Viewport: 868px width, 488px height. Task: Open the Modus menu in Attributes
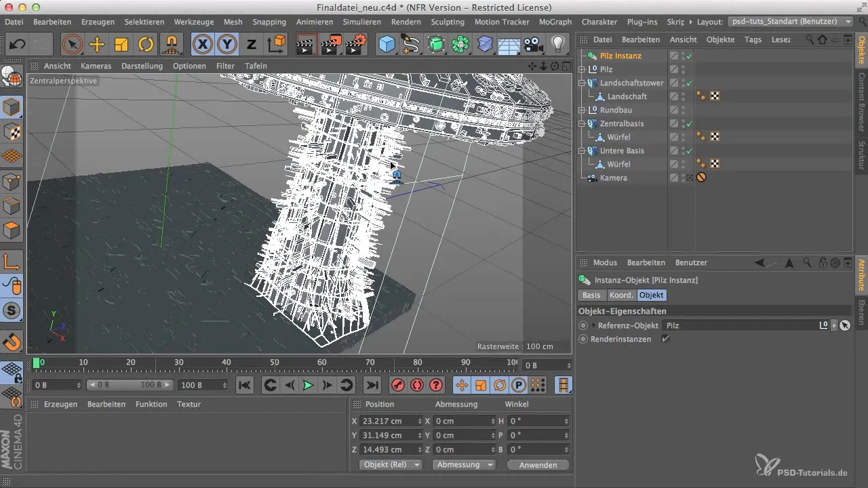pyautogui.click(x=605, y=262)
